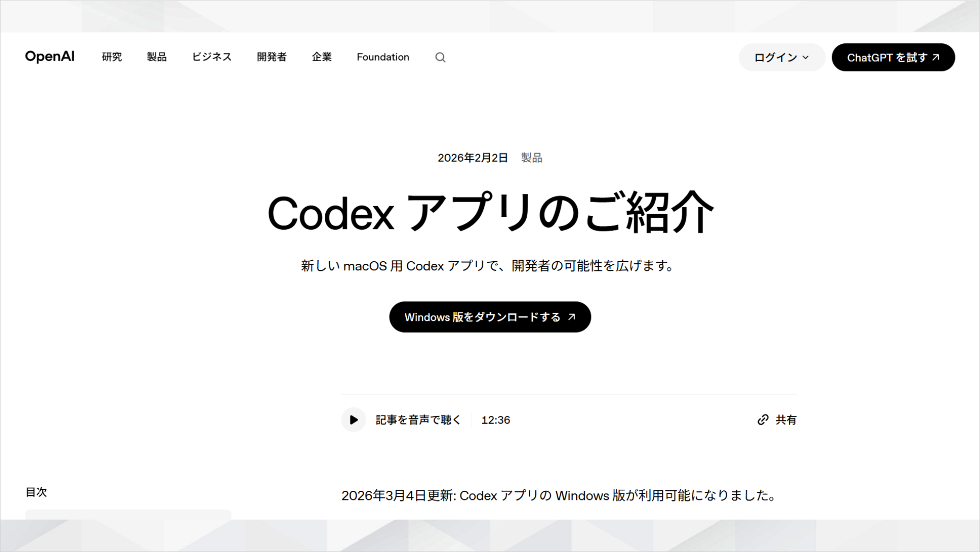980x552 pixels.
Task: Click Windows 版をダウンロードする button
Action: [x=490, y=317]
